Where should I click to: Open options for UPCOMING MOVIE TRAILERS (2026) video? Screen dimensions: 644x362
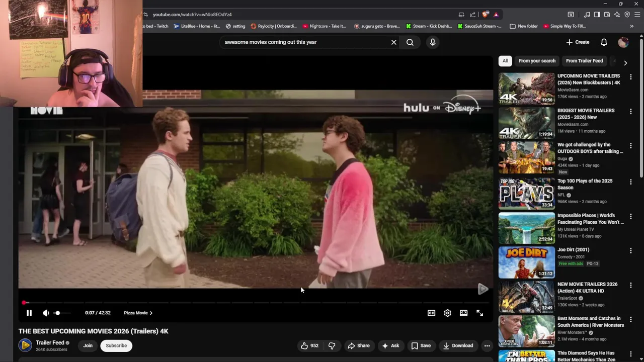click(630, 77)
